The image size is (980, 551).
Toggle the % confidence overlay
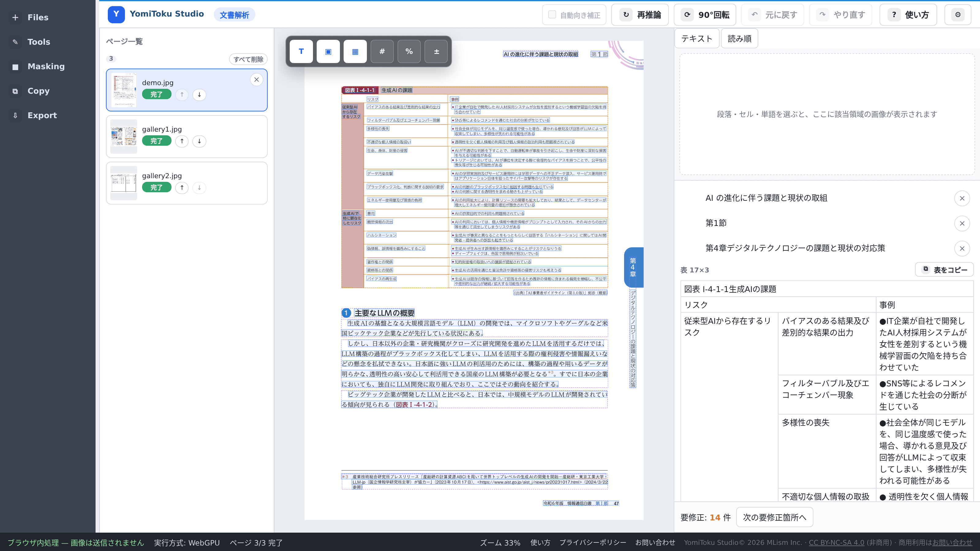coord(409,51)
